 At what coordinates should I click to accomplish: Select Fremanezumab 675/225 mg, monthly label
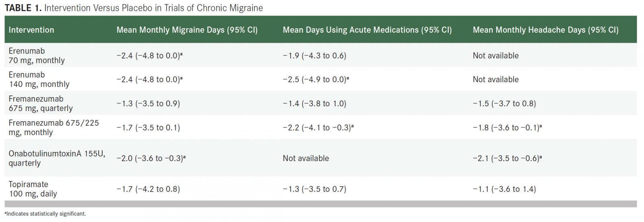point(54,127)
